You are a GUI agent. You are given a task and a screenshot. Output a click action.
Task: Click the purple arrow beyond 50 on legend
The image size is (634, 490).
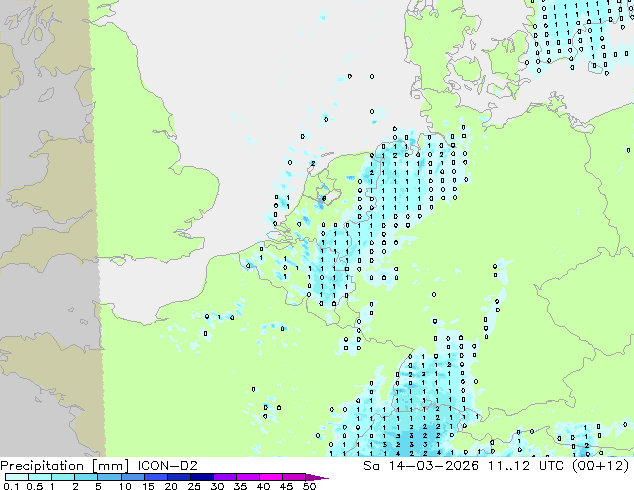(317, 477)
